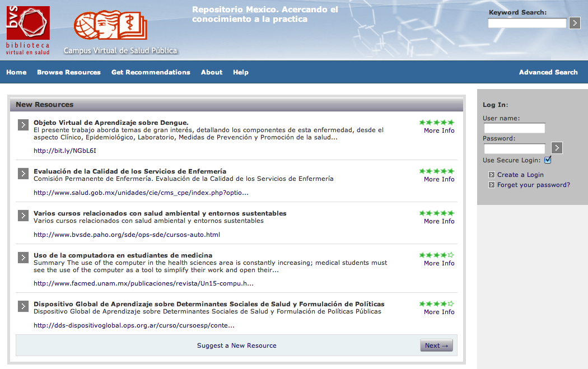Expand the Dispositivo Global de Aprendizaje entry arrow
This screenshot has width=588, height=369.
[x=23, y=306]
